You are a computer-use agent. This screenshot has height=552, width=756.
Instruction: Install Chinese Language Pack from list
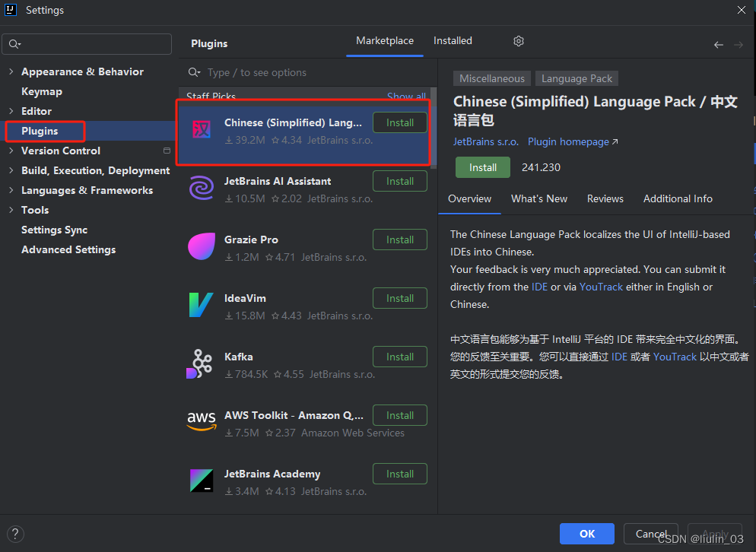coord(400,122)
